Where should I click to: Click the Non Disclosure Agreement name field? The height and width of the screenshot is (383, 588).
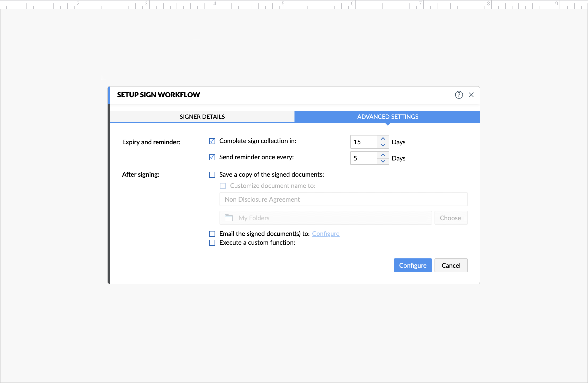[x=343, y=199]
